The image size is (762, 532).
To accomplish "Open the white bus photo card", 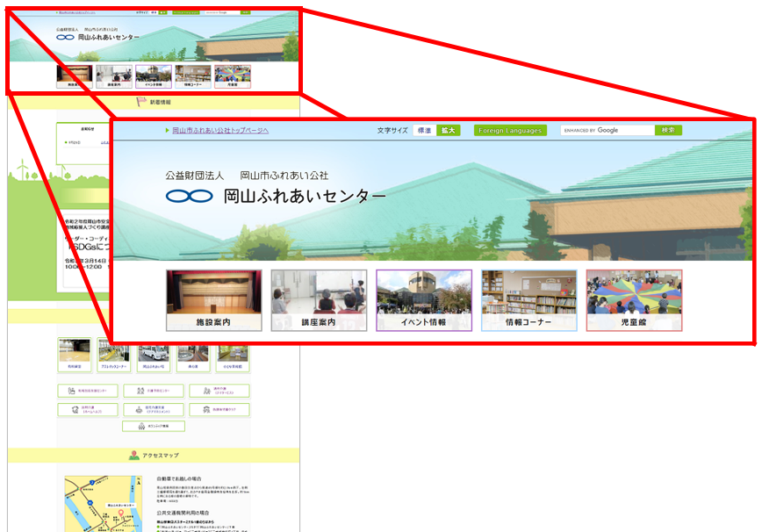I will pos(154,358).
